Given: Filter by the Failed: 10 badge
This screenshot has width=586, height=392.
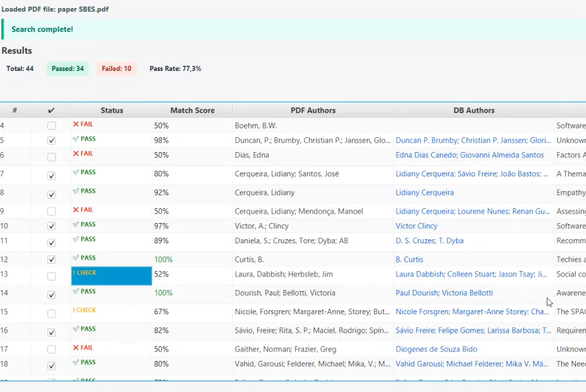Looking at the screenshot, I should [x=116, y=68].
